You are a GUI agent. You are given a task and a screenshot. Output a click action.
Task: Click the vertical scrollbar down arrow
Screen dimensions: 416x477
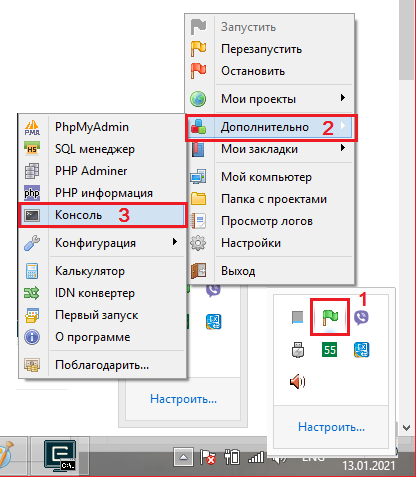tap(407, 428)
